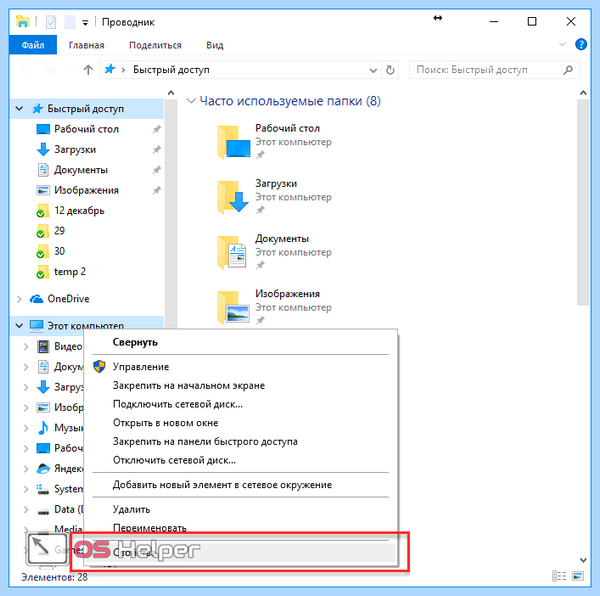Open temp 2 folder in sidebar

[70, 272]
